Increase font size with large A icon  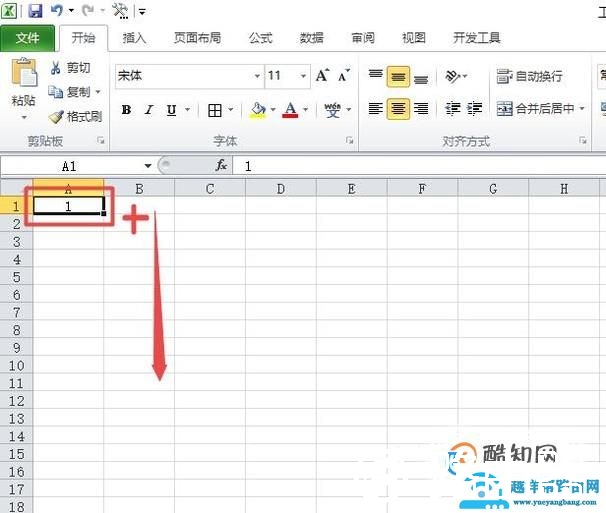pyautogui.click(x=322, y=75)
